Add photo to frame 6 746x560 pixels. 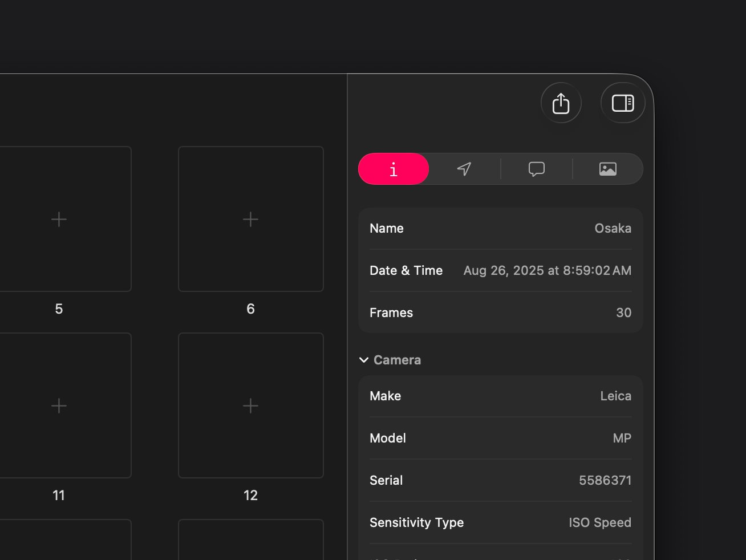(250, 219)
